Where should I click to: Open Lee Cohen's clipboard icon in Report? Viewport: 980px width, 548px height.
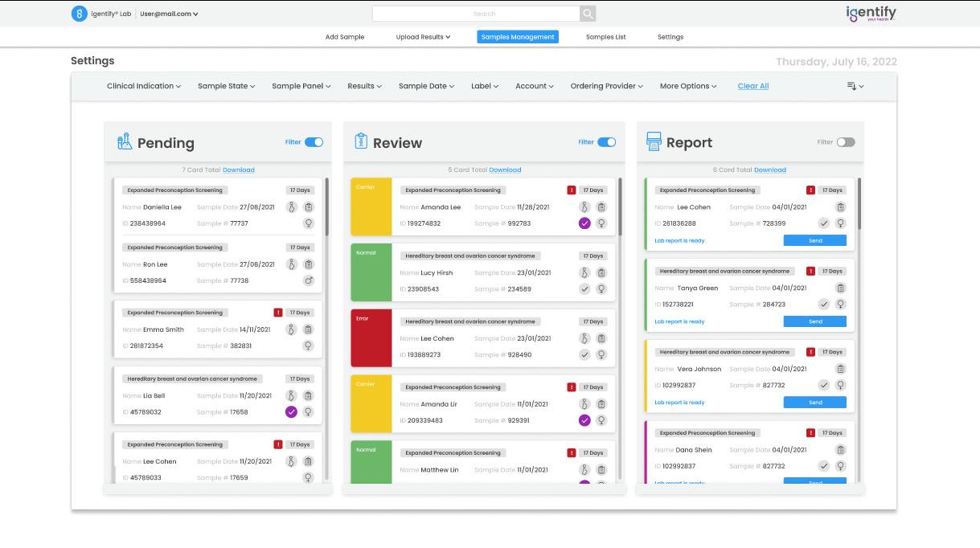pos(841,207)
